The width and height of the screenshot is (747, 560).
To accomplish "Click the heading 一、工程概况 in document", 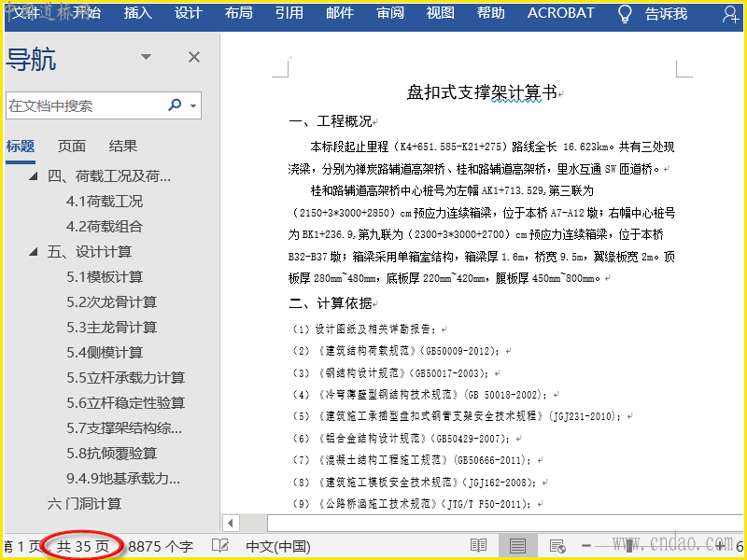I will coord(331,121).
